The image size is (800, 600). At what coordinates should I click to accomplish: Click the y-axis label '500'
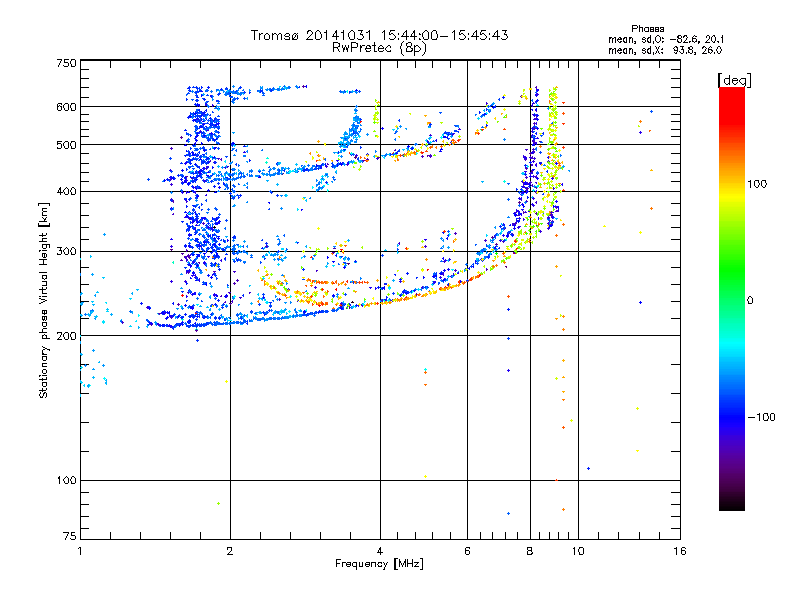[66, 145]
